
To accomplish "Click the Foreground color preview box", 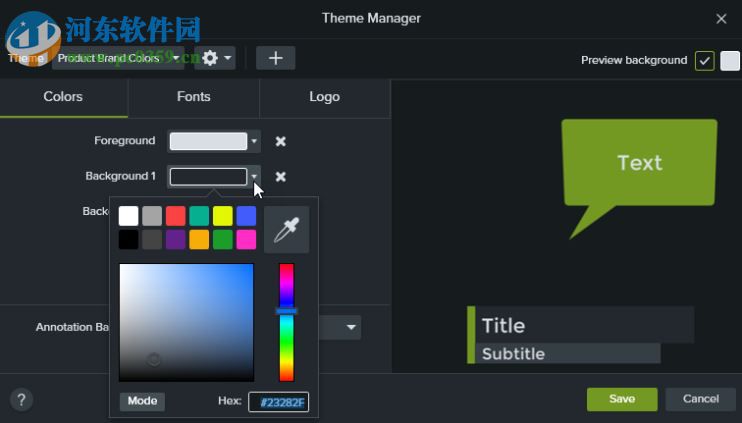I will tap(208, 141).
